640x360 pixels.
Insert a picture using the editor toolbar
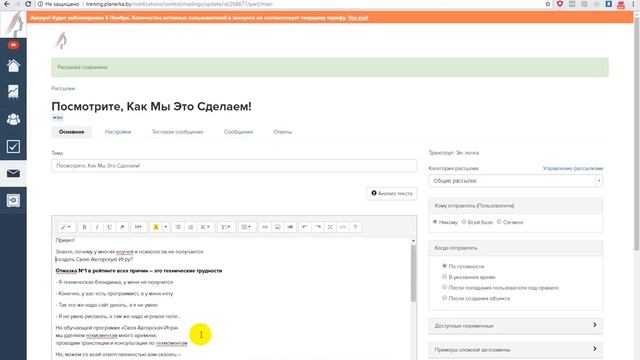coord(277,227)
